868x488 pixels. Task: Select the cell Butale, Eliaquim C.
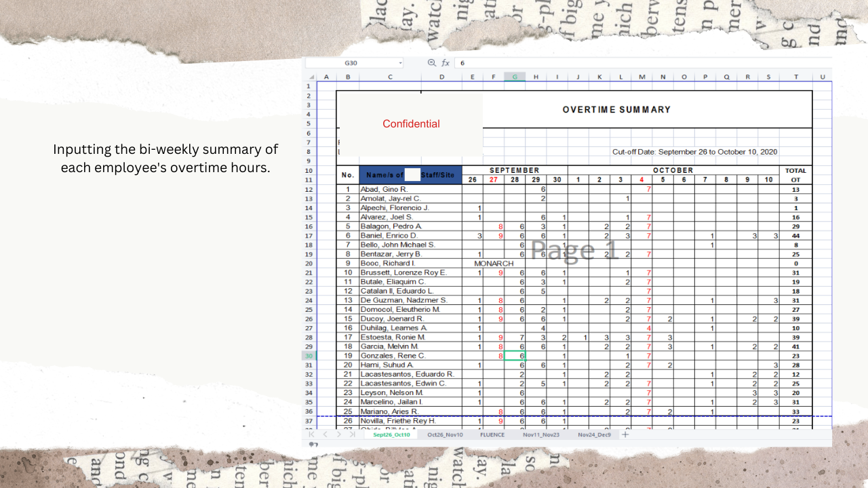click(410, 281)
